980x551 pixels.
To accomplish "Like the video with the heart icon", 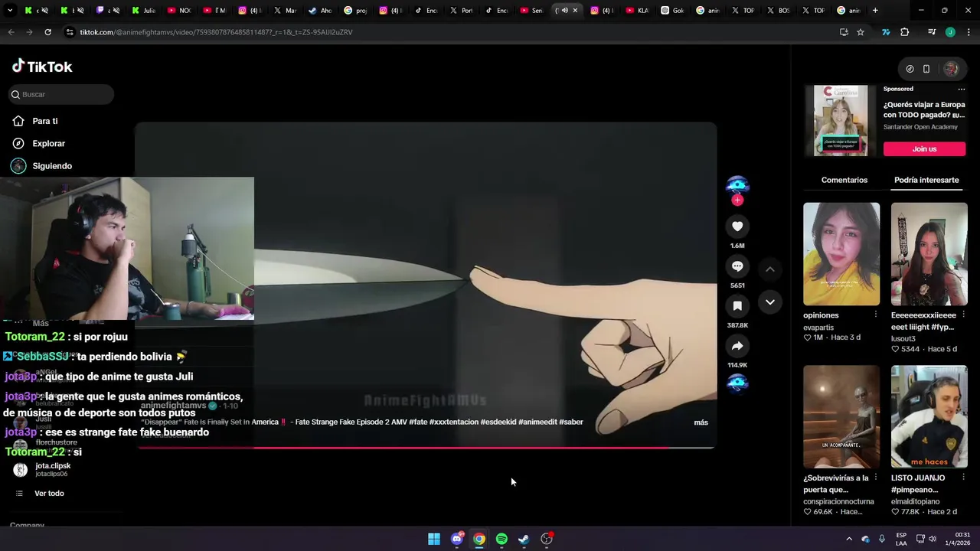I will (x=737, y=227).
